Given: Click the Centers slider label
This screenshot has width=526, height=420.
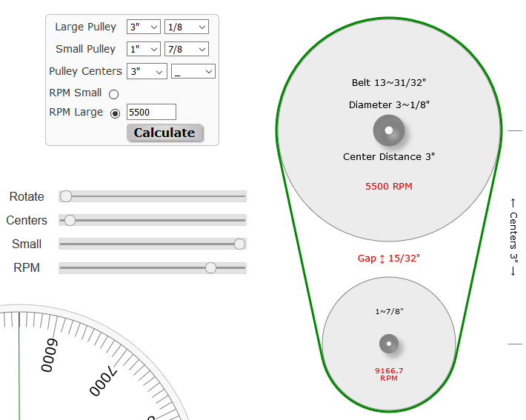Looking at the screenshot, I should pos(27,221).
